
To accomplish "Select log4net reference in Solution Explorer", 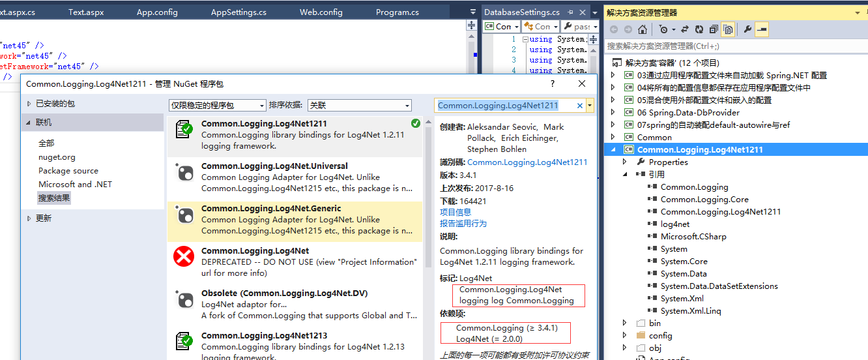I will click(675, 224).
